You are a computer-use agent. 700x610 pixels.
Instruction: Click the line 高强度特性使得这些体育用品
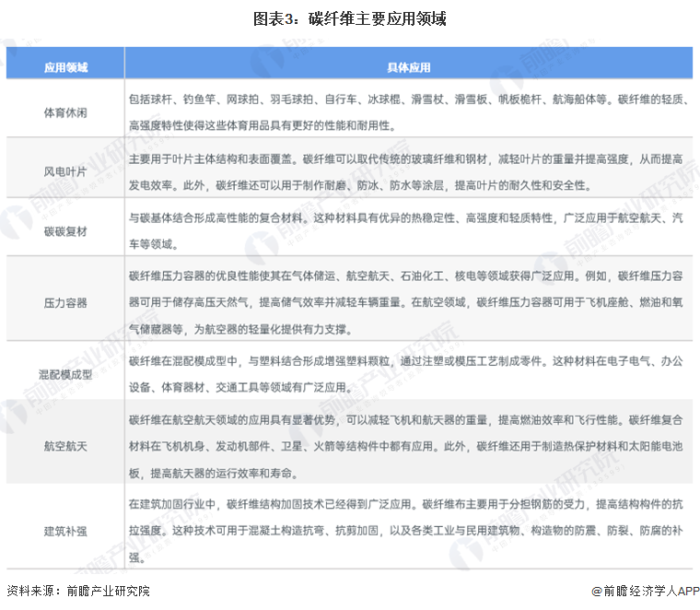click(262, 125)
